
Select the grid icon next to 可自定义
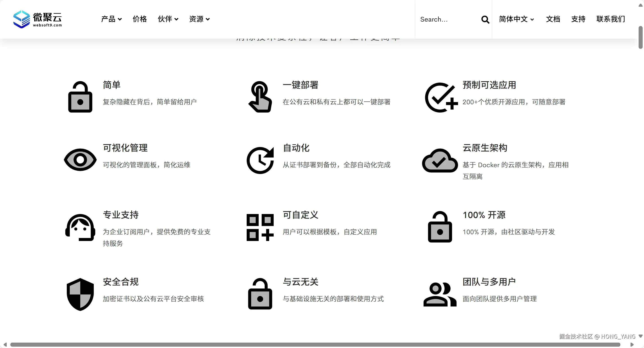260,227
